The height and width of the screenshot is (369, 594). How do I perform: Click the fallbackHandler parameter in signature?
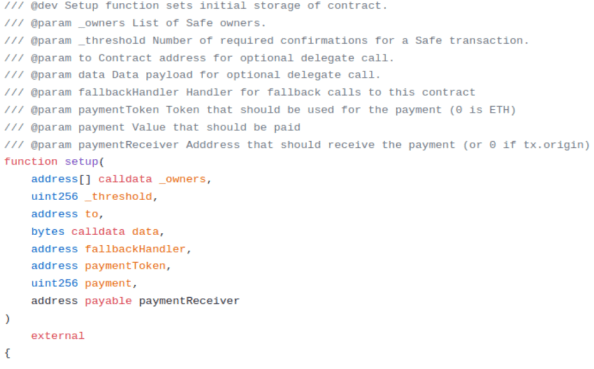[x=135, y=249]
